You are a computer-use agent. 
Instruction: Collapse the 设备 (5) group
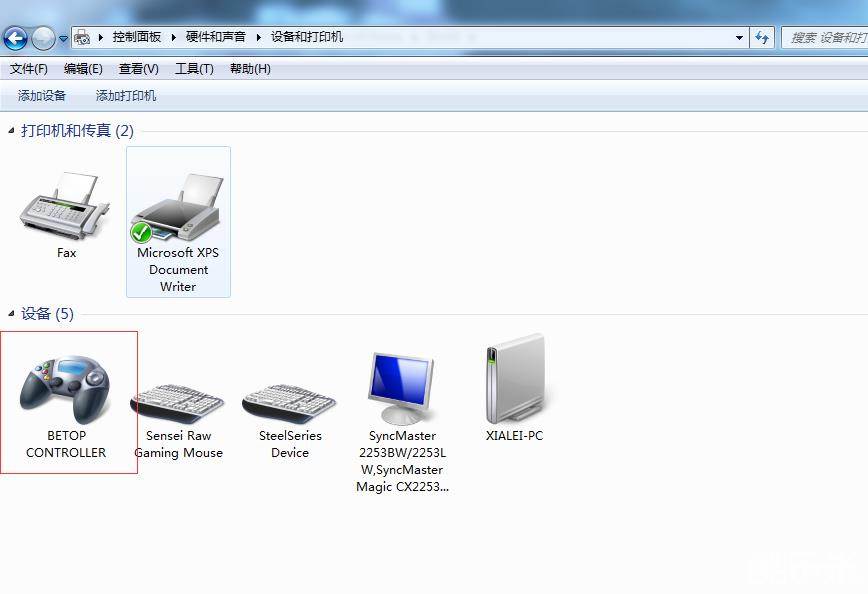(12, 314)
